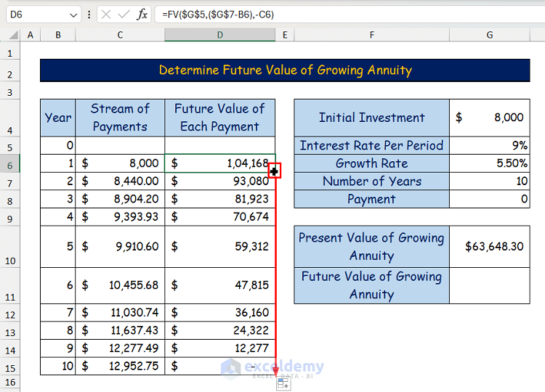
Task: Select the payment cell 8,904.20
Action: click(x=120, y=199)
